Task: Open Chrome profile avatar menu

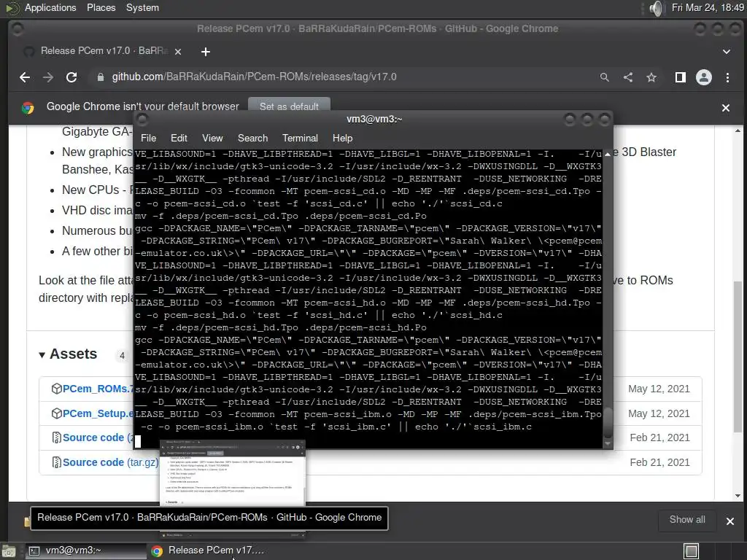Action: point(704,77)
